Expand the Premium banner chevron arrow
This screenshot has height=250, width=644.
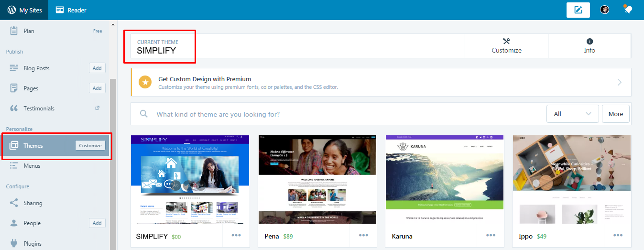tap(620, 82)
